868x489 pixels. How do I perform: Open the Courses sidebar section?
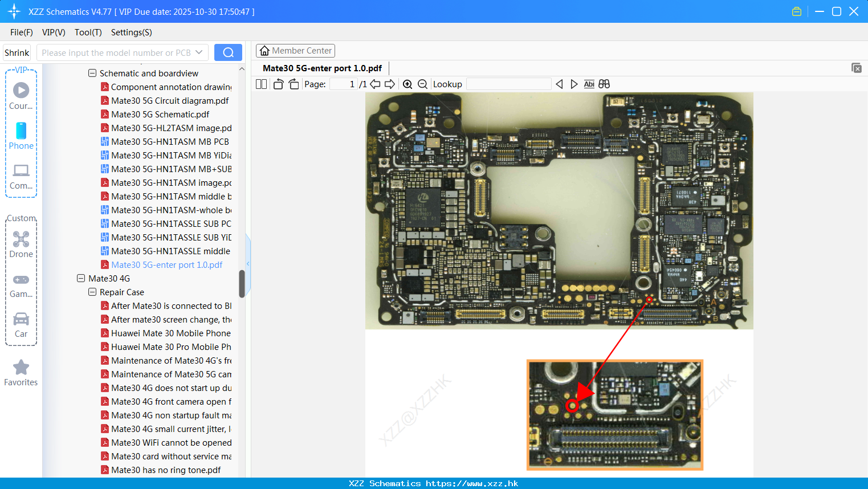click(x=21, y=96)
